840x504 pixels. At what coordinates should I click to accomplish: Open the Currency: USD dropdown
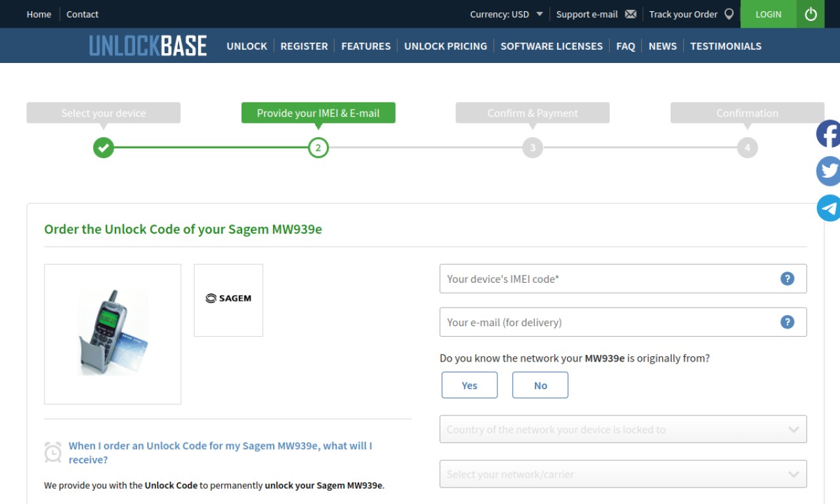[x=507, y=14]
